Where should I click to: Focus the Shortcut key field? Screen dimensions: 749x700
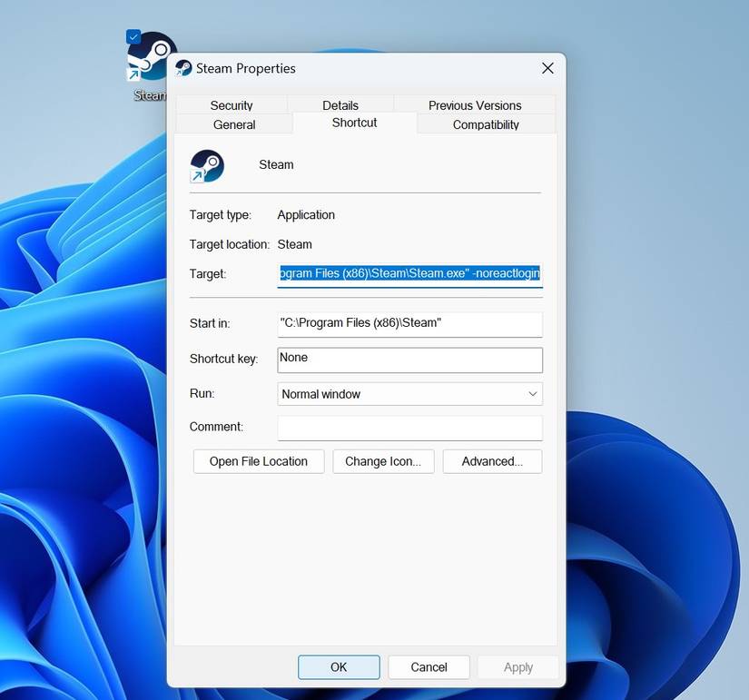pos(409,359)
